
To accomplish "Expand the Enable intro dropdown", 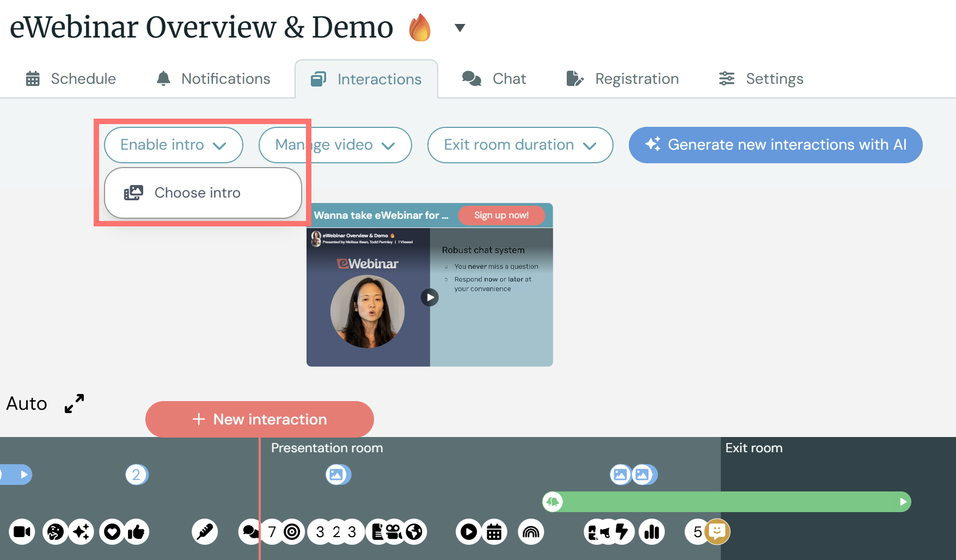I will click(173, 145).
